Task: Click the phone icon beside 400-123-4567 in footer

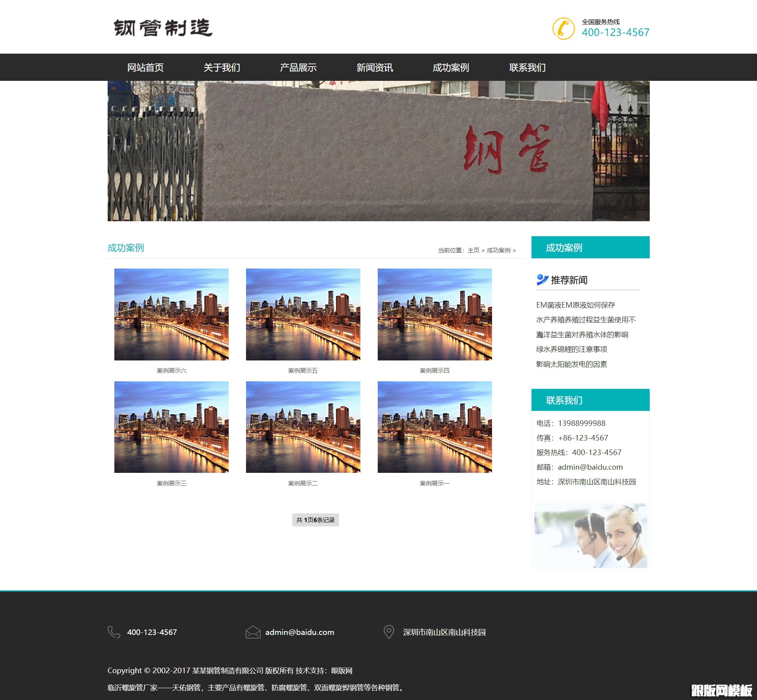Action: [113, 633]
